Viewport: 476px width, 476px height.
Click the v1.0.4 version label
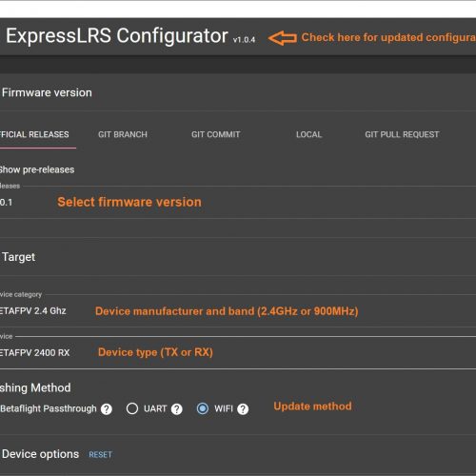(244, 40)
